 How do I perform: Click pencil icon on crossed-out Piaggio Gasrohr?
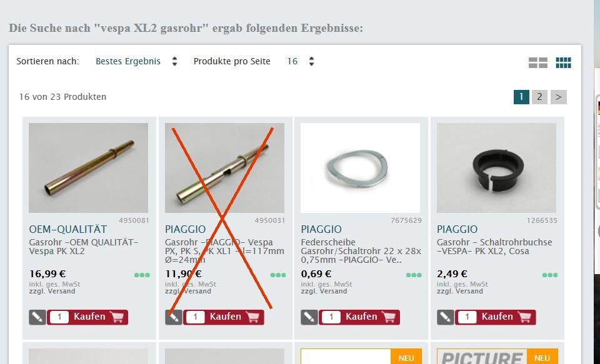pyautogui.click(x=173, y=317)
